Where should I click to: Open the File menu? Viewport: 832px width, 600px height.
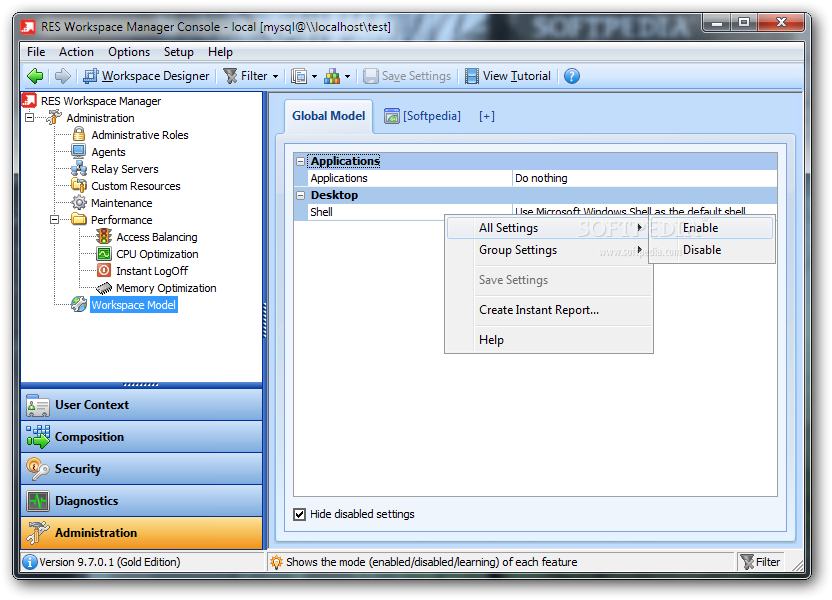(36, 51)
